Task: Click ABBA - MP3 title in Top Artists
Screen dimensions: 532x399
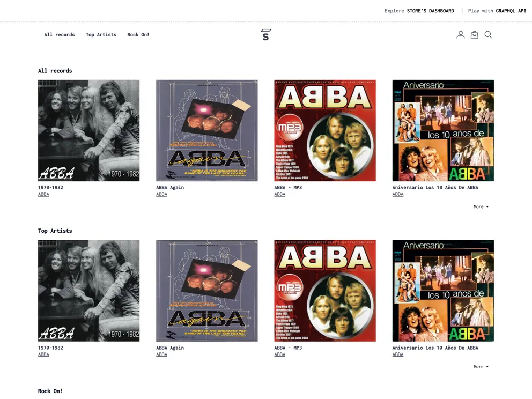Action: pos(288,348)
